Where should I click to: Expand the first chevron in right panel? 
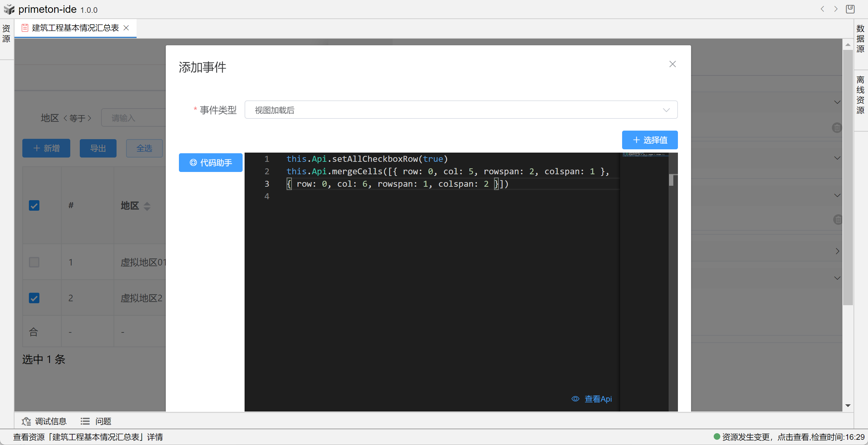point(837,102)
